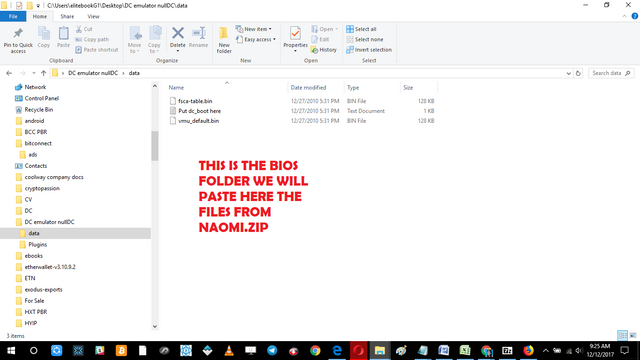The image size is (640, 360).
Task: Open Firefox from the taskbar
Action: tap(528, 351)
